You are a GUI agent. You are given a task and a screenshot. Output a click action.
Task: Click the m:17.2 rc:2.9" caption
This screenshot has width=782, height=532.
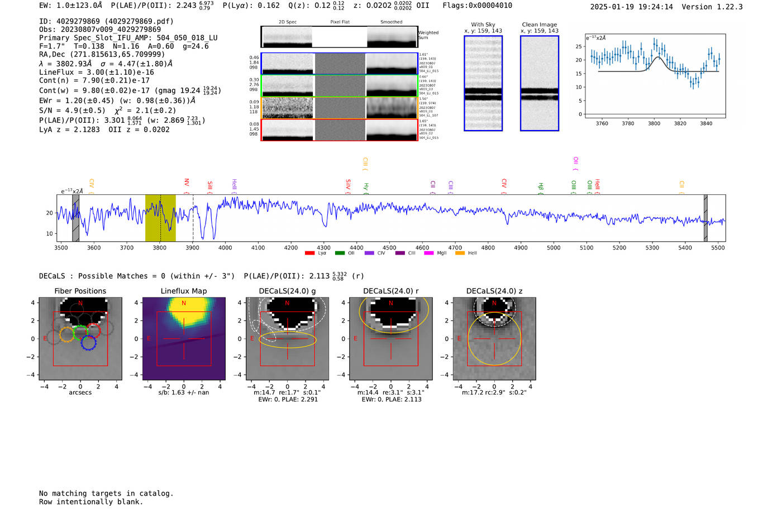point(494,392)
